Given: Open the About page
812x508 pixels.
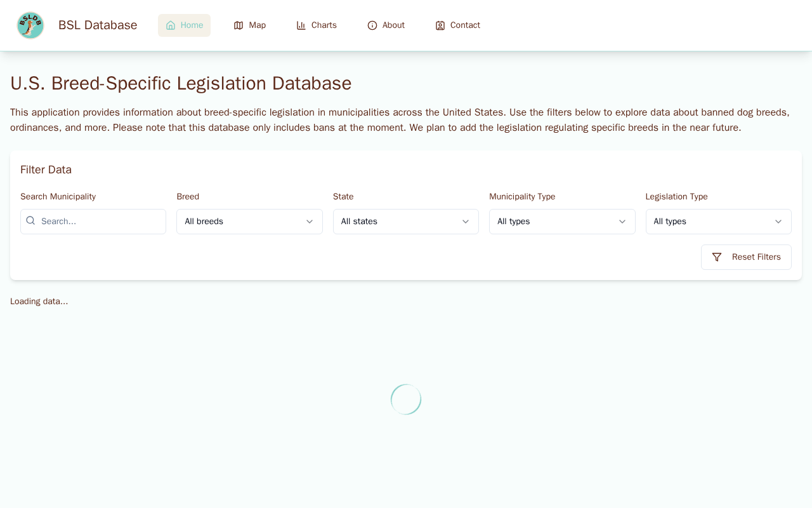Looking at the screenshot, I should click(x=386, y=25).
